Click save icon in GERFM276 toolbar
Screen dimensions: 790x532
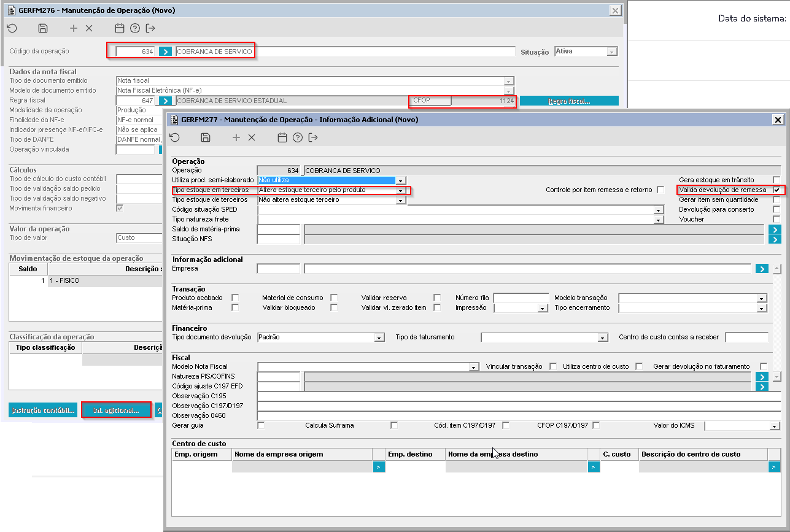click(43, 28)
